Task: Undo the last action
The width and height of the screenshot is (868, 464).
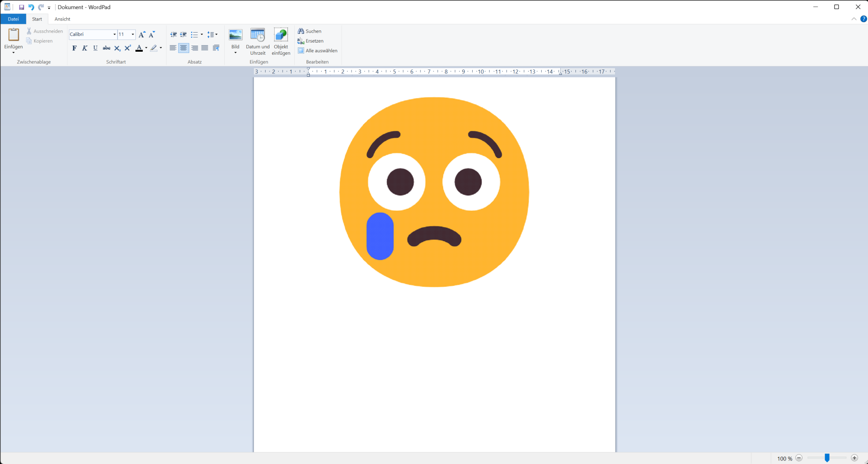Action: 31,7
